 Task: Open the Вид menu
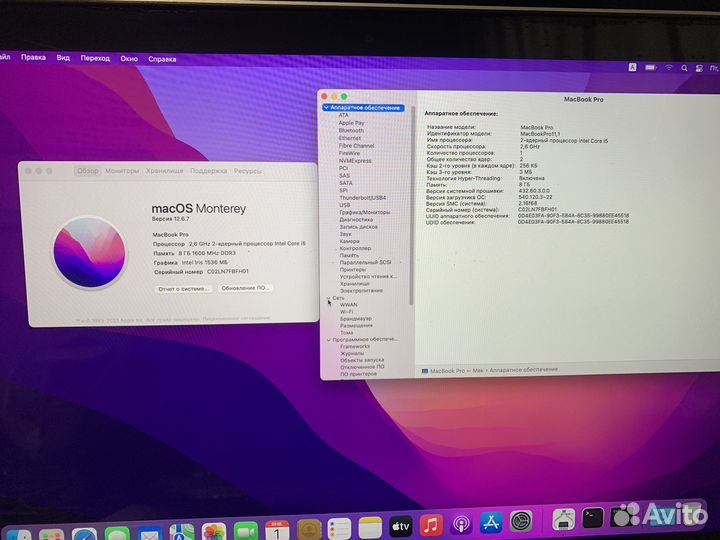click(63, 58)
